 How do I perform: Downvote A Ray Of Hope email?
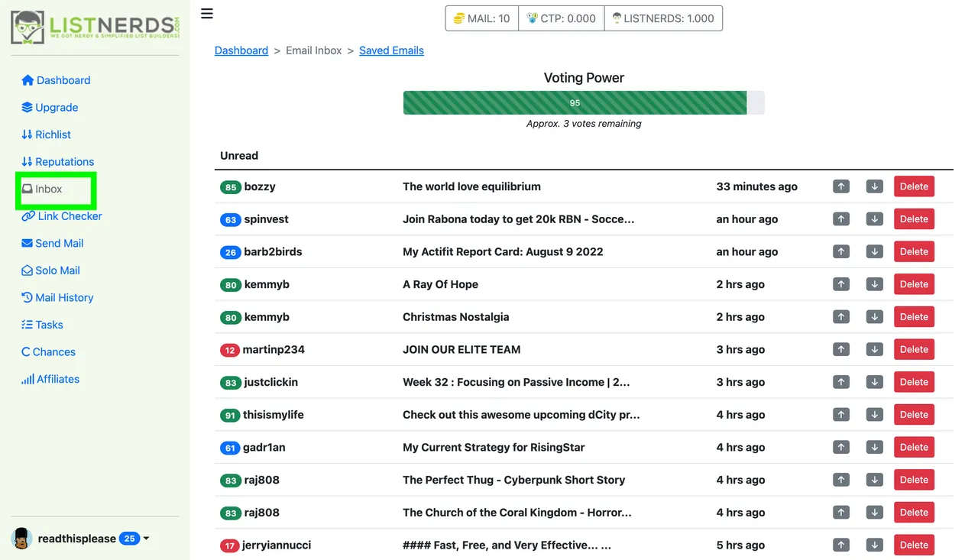pyautogui.click(x=875, y=284)
